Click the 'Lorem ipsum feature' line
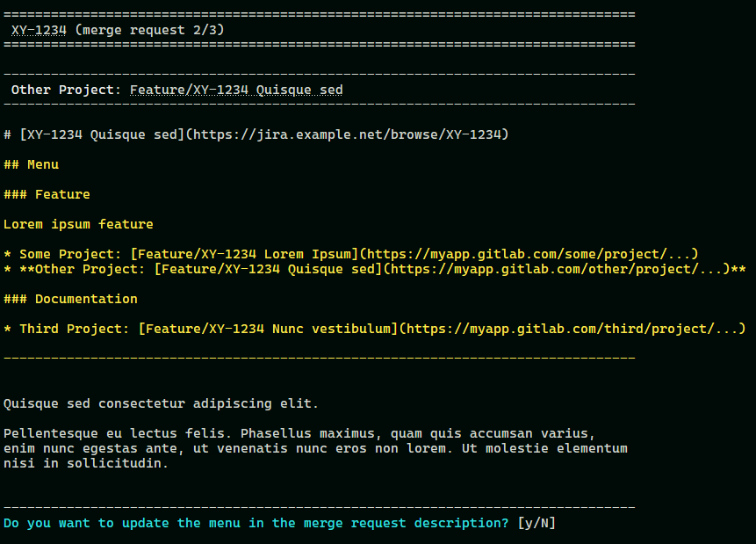This screenshot has width=756, height=544. coord(78,224)
